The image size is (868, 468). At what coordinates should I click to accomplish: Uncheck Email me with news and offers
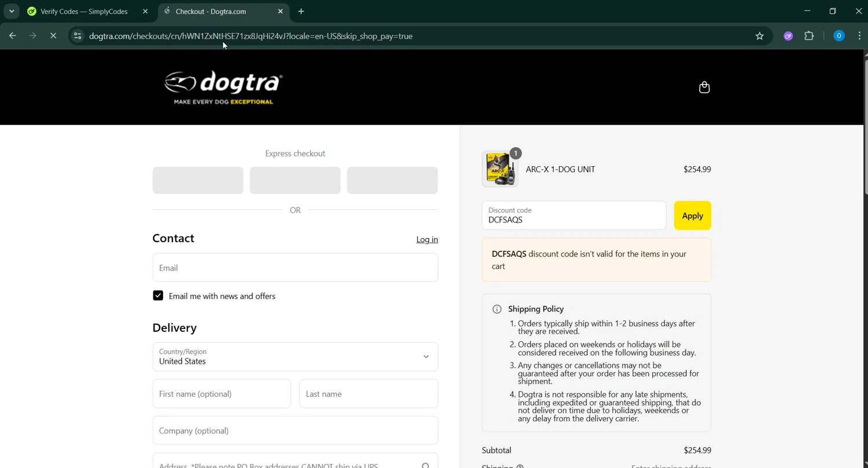pos(158,295)
